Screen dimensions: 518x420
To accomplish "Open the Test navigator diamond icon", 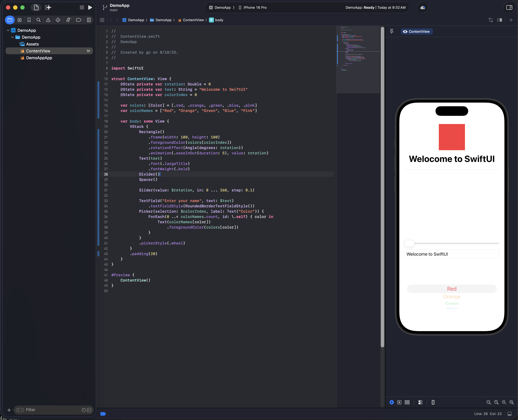I will pos(58,20).
